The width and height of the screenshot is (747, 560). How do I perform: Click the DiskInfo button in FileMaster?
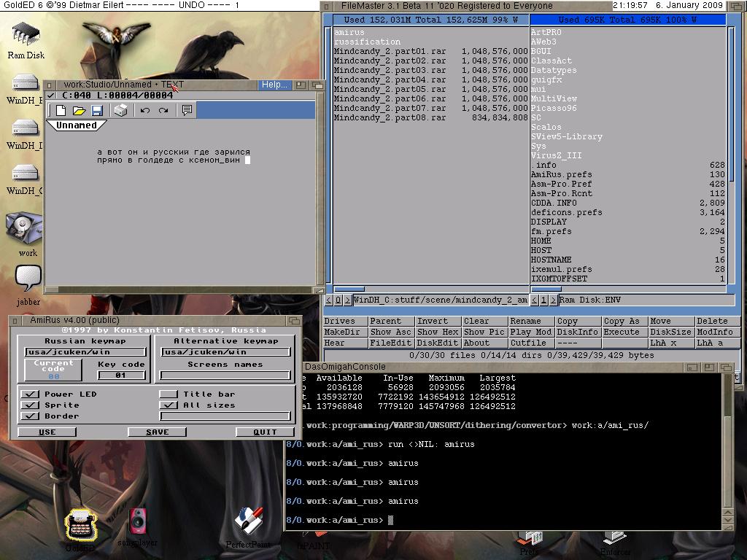click(x=578, y=332)
